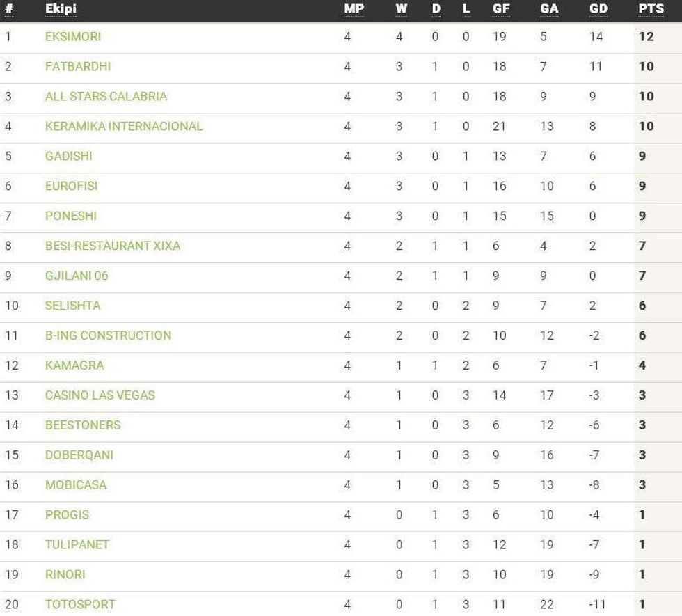Image resolution: width=682 pixels, height=616 pixels.
Task: Open the EKSIMORI team link
Action: pos(73,36)
